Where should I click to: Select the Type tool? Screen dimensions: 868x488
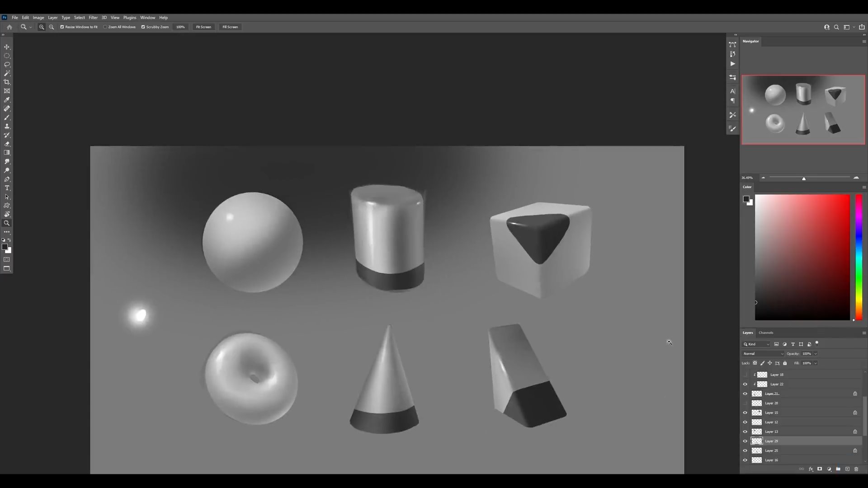7,188
